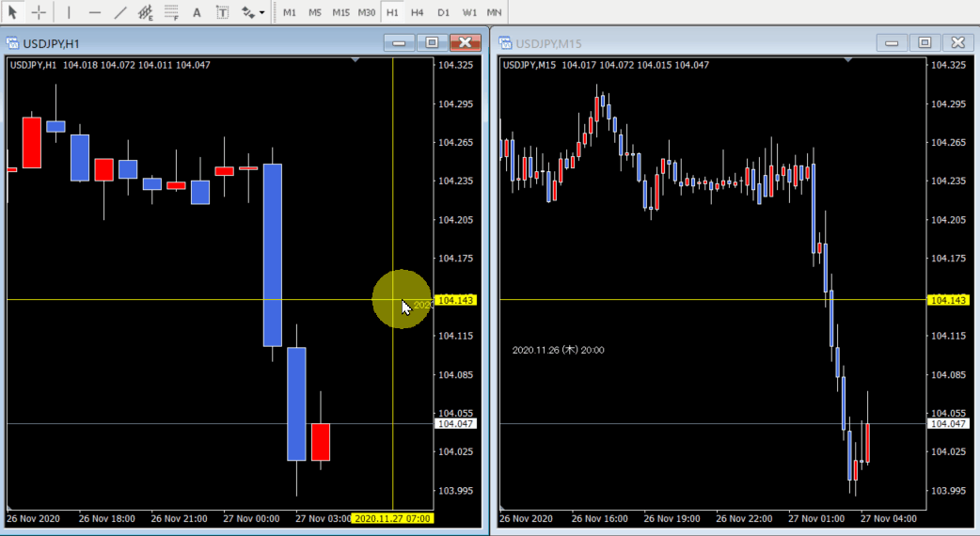Select the trendline drawing tool

pos(120,12)
